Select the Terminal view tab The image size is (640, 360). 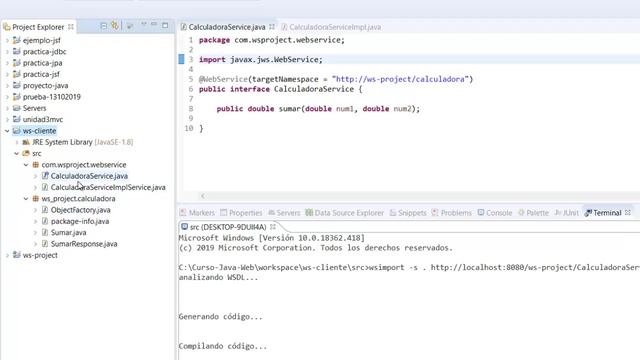603,213
